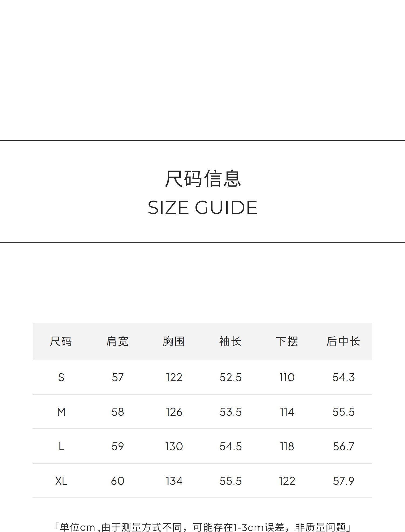Click back length value 57.9

coord(343,481)
